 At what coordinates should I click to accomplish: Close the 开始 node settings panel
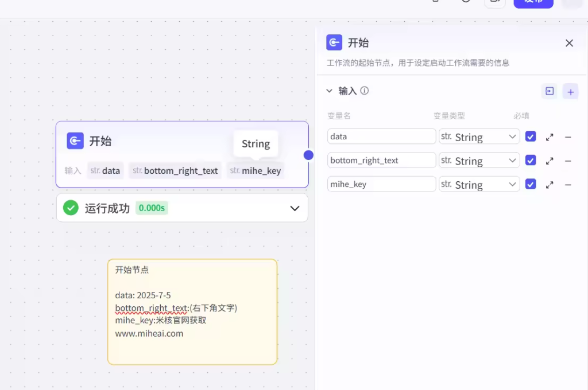point(569,43)
